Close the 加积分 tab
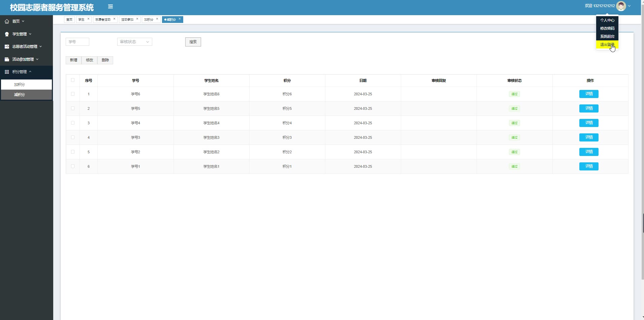Viewport: 644px width, 320px height. coord(157,19)
